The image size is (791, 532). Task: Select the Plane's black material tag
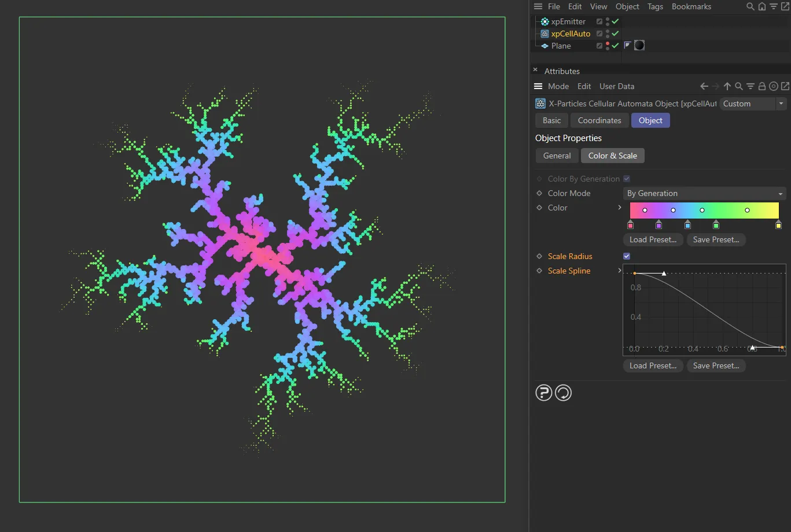tap(639, 45)
